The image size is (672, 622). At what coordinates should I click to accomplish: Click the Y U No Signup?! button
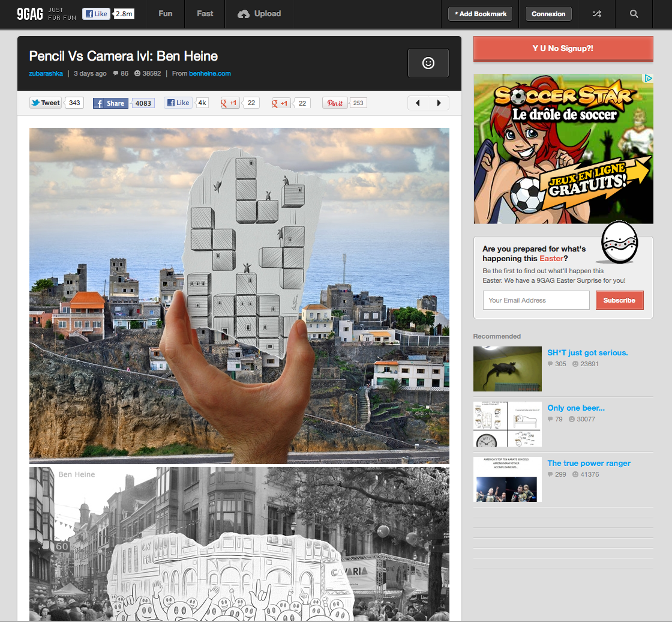[x=563, y=49]
